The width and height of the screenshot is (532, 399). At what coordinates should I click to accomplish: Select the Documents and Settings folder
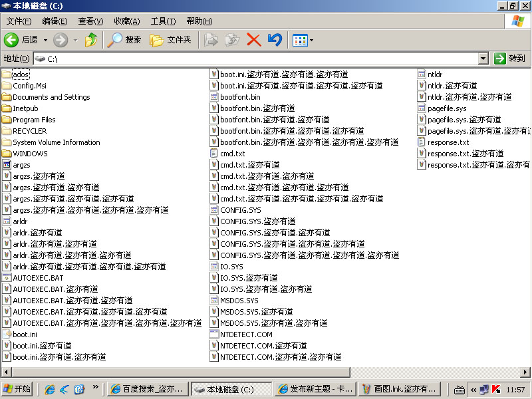click(46, 97)
